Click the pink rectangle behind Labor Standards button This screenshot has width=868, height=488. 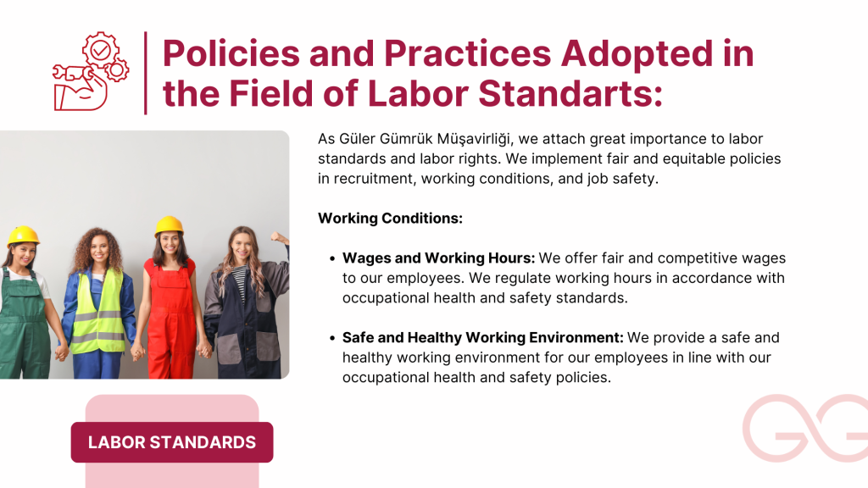(x=172, y=408)
